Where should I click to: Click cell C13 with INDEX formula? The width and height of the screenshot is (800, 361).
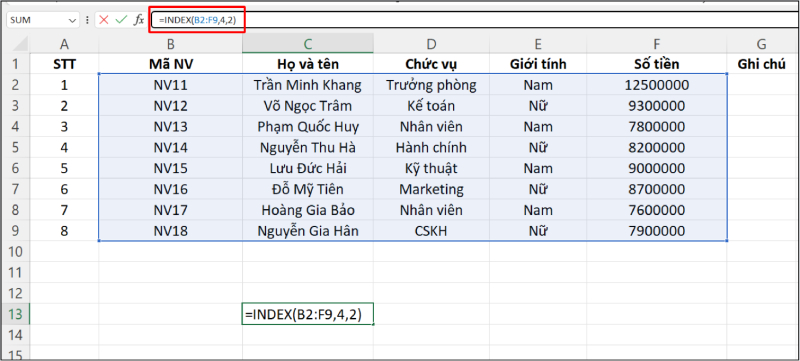point(308,314)
